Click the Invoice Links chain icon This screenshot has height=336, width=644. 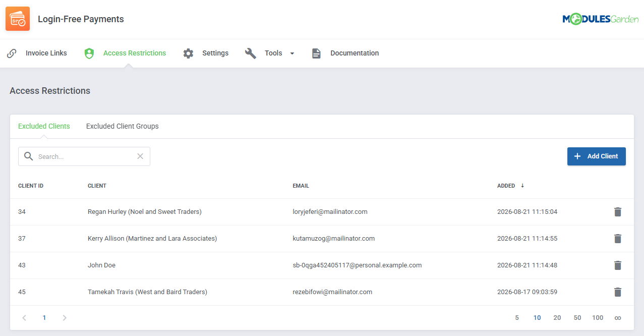(x=12, y=53)
